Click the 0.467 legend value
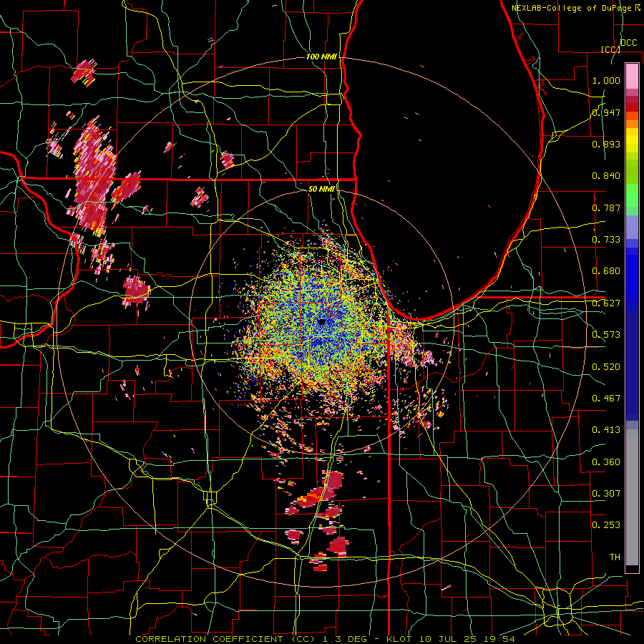The height and width of the screenshot is (644, 644). 606,398
